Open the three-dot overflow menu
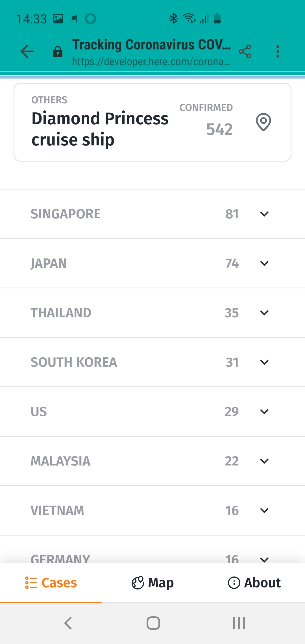 (x=278, y=51)
